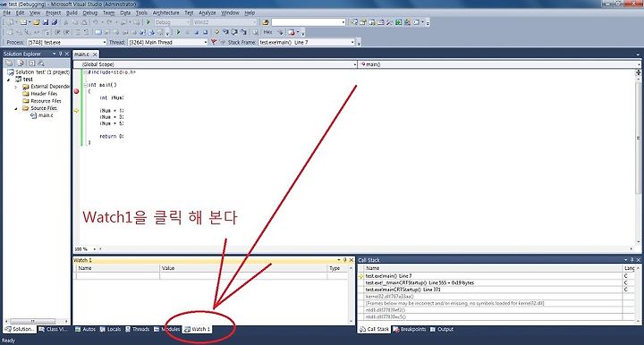Open the Process dropdown showing test.exe
Image resolution: width=644 pixels, height=345 pixels.
pos(105,42)
